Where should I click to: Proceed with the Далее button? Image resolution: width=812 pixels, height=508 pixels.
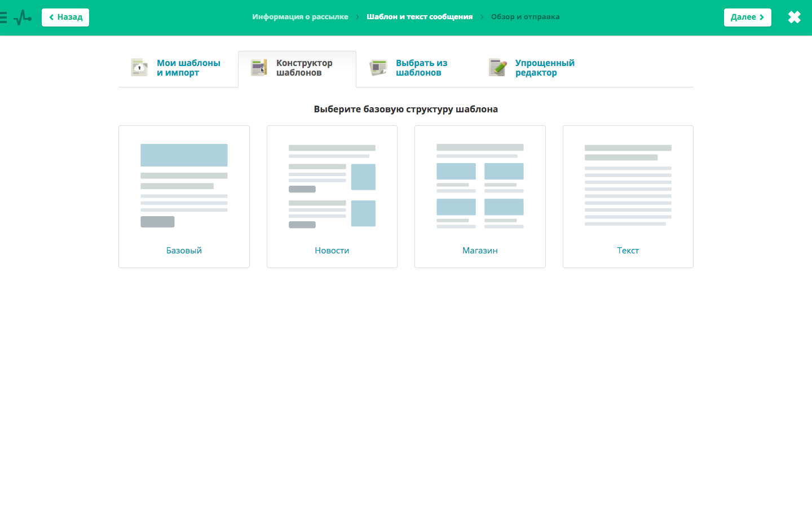point(747,17)
